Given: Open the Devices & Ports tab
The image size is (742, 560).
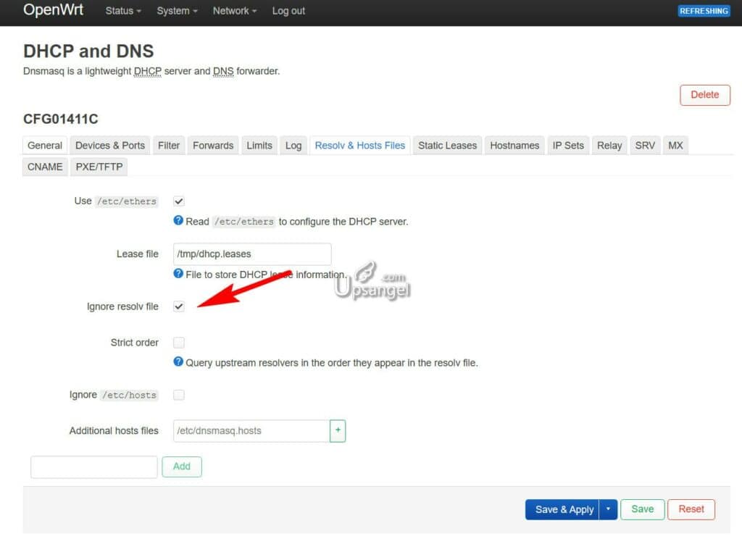Looking at the screenshot, I should (x=110, y=146).
